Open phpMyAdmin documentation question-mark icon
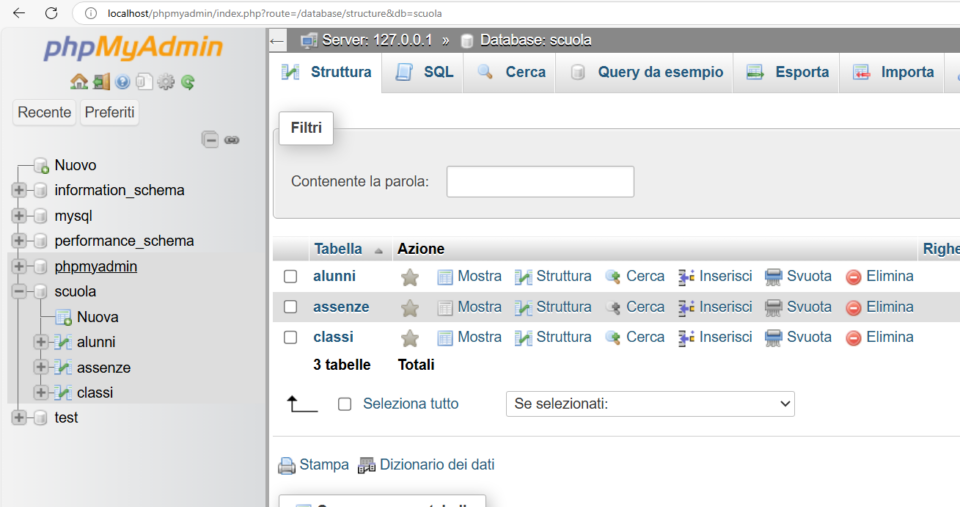The height and width of the screenshot is (507, 960). click(122, 81)
